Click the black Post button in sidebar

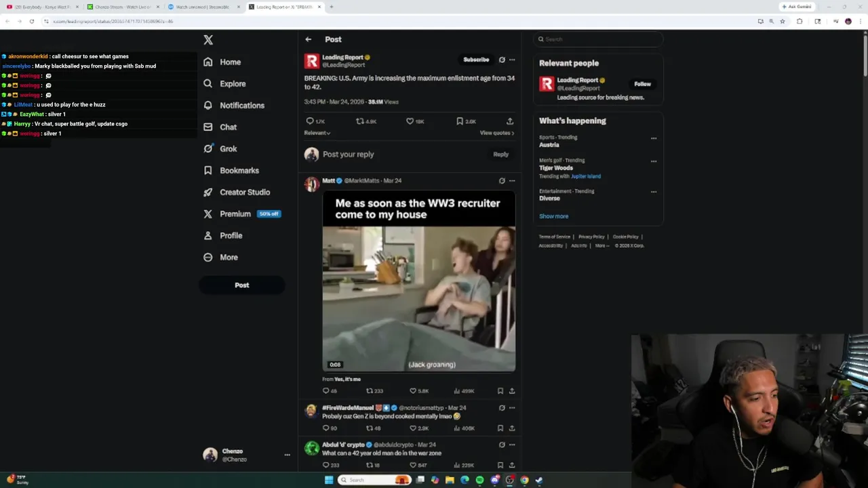click(x=242, y=285)
